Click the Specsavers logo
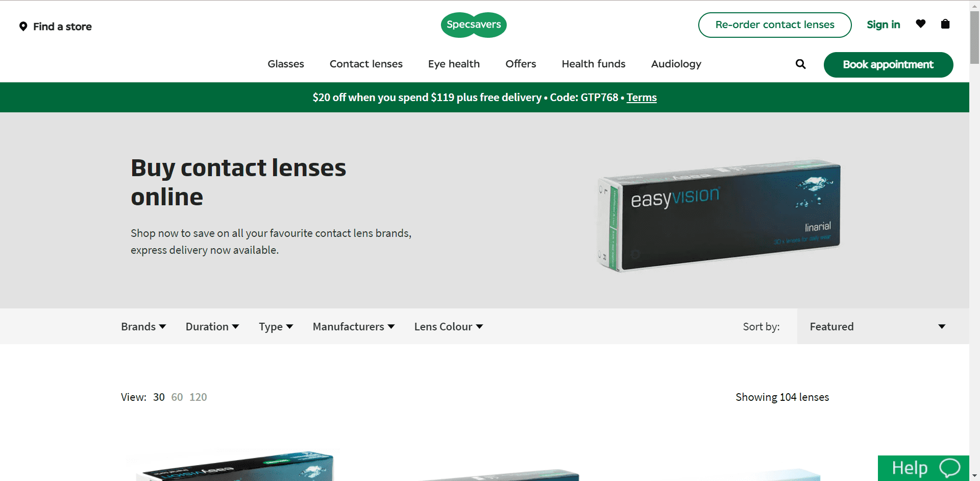 tap(474, 25)
